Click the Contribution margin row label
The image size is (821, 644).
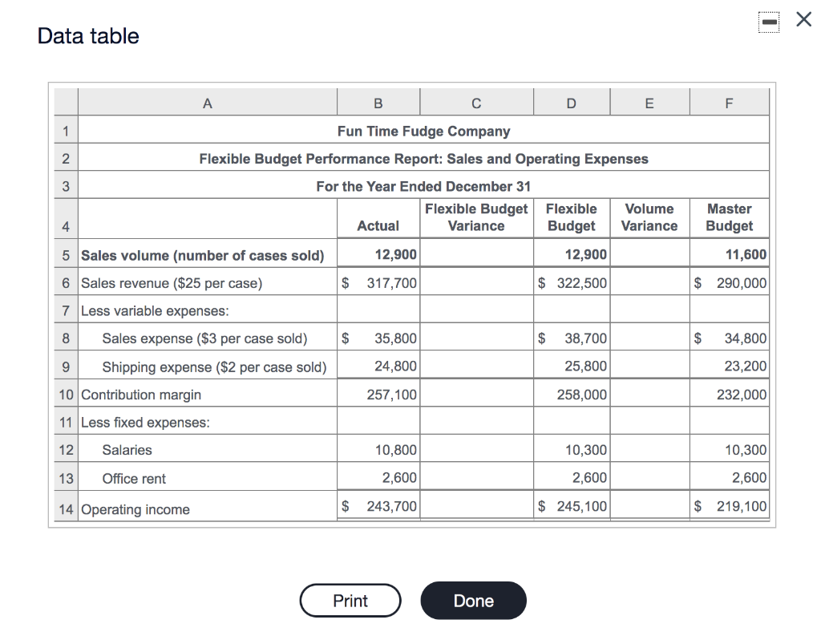coord(140,395)
